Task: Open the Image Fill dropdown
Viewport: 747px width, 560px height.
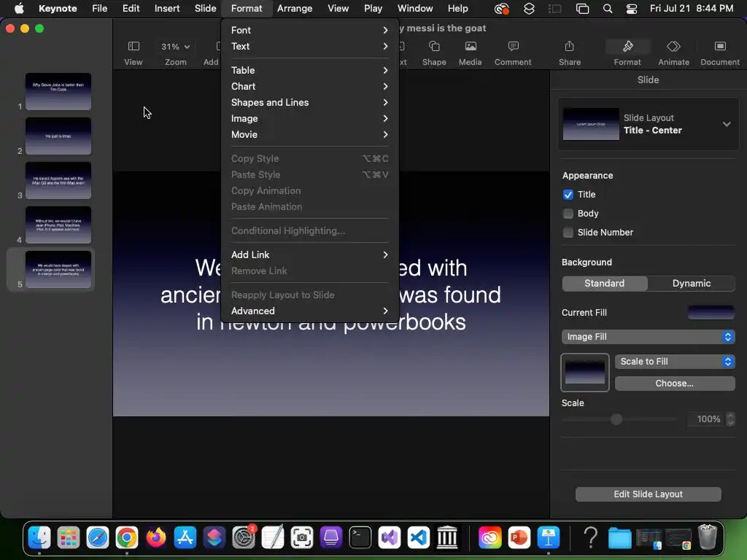Action: (x=648, y=337)
